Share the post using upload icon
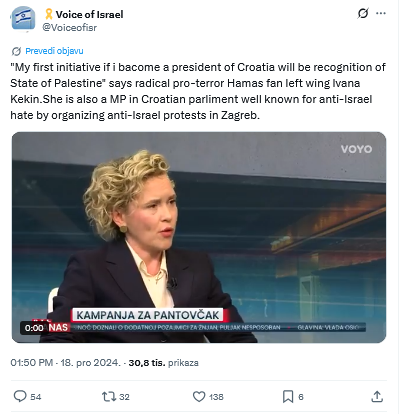The image size is (404, 414). pyautogui.click(x=377, y=396)
